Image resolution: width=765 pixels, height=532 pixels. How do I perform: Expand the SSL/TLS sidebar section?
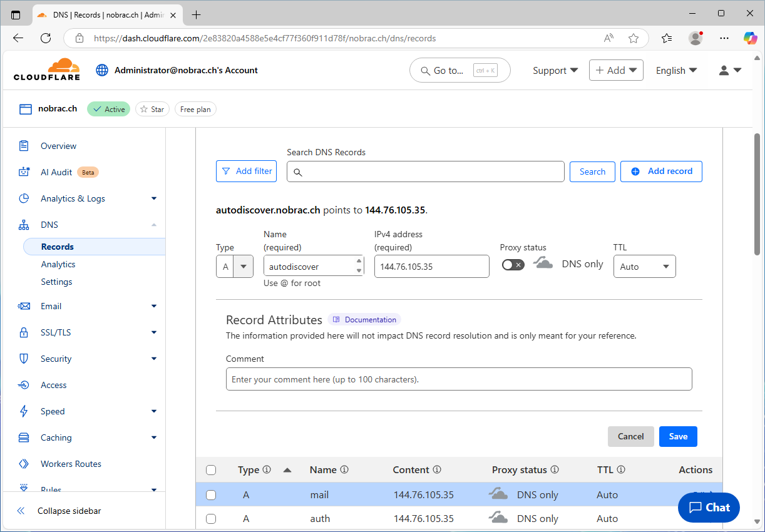154,332
